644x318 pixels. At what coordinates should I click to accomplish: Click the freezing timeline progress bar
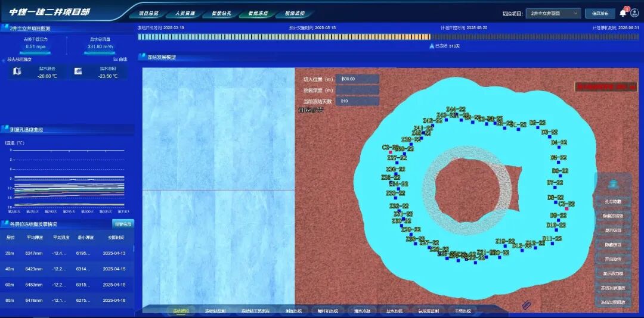tap(389, 37)
